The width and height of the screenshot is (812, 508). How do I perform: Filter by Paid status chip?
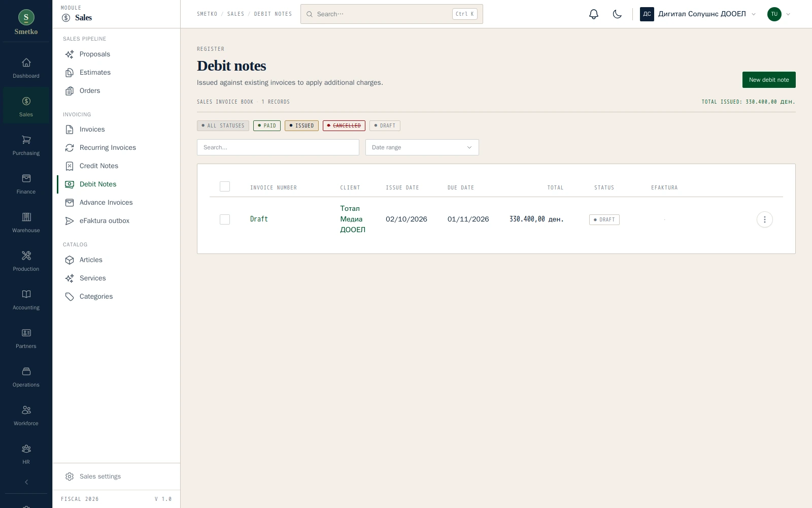point(267,125)
